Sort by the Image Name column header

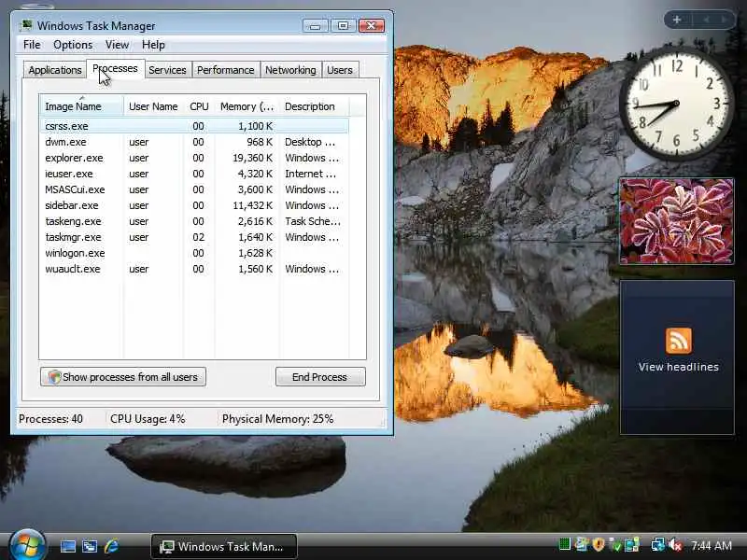click(x=81, y=106)
